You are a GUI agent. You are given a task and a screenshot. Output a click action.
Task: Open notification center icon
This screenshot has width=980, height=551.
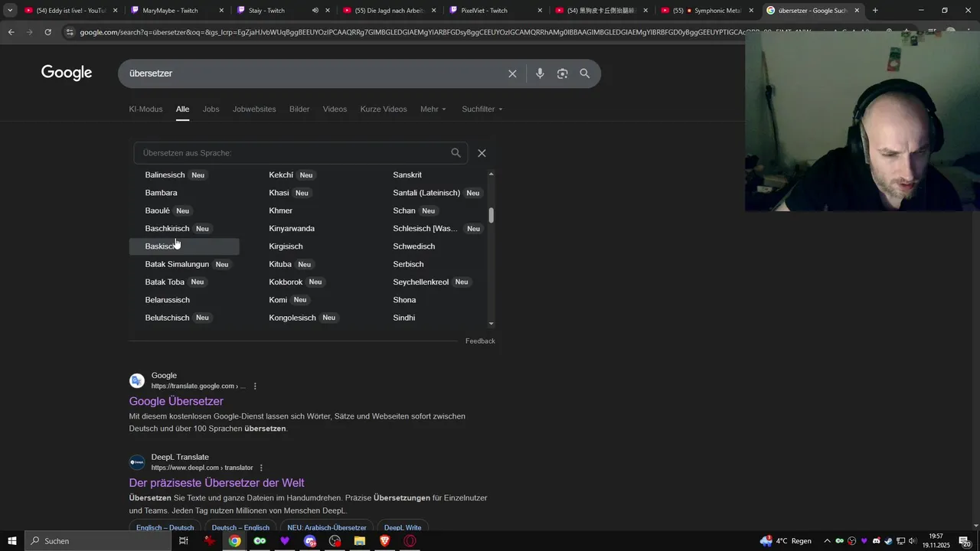point(964,541)
